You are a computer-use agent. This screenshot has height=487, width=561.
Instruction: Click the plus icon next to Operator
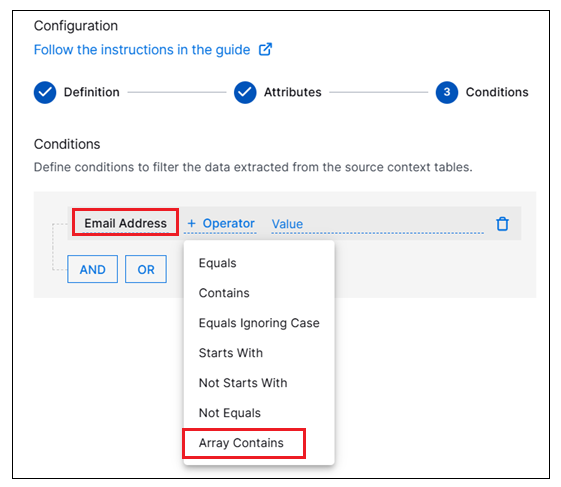click(x=191, y=223)
